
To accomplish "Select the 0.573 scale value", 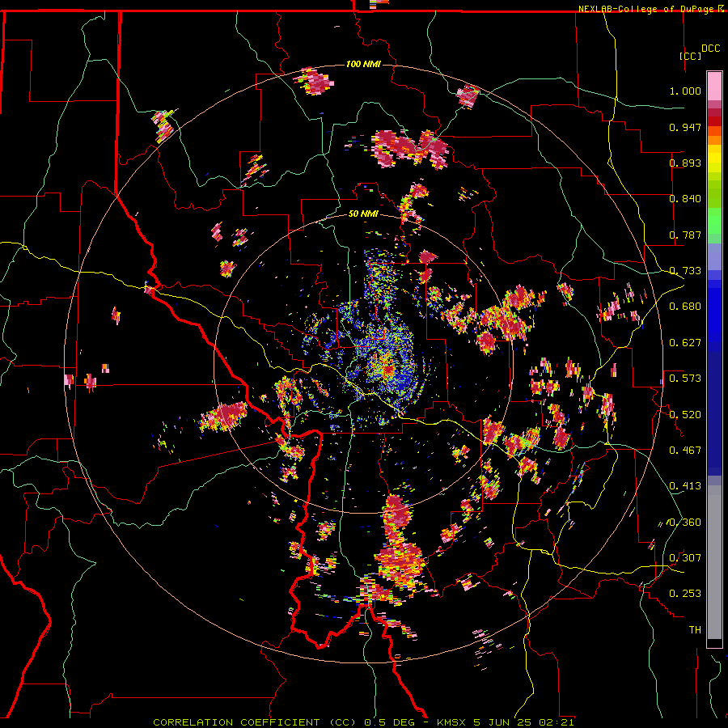I will click(x=685, y=379).
